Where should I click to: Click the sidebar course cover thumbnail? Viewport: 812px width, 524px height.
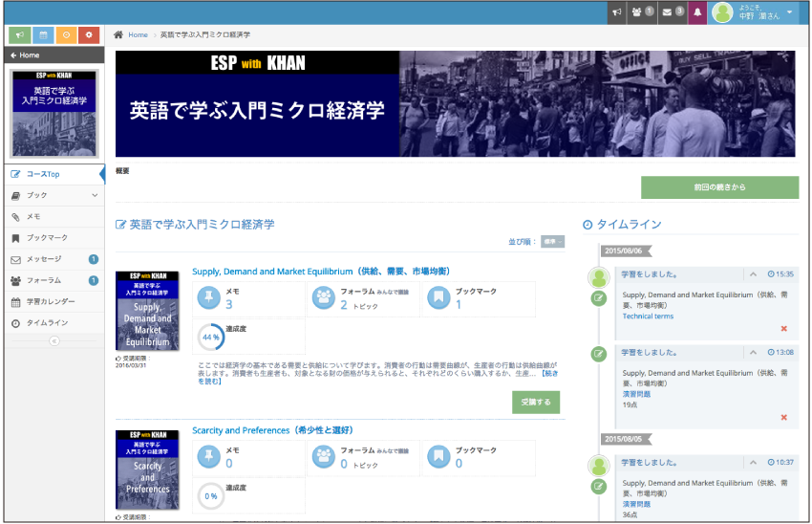pyautogui.click(x=54, y=114)
